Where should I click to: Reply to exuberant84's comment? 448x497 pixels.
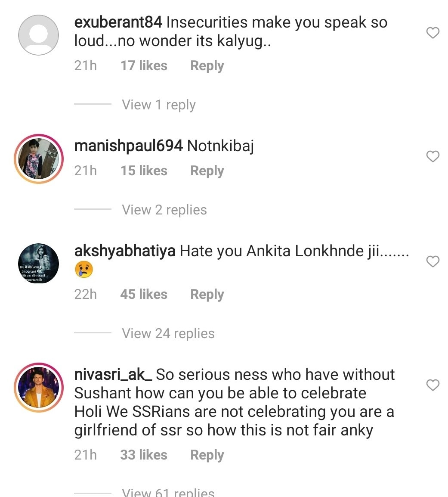pos(207,66)
